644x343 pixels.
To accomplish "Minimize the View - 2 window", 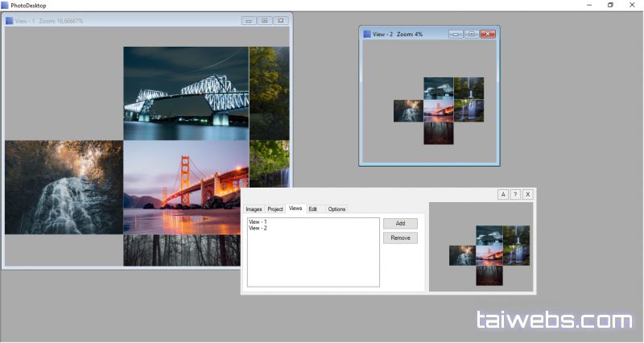I will [x=456, y=34].
